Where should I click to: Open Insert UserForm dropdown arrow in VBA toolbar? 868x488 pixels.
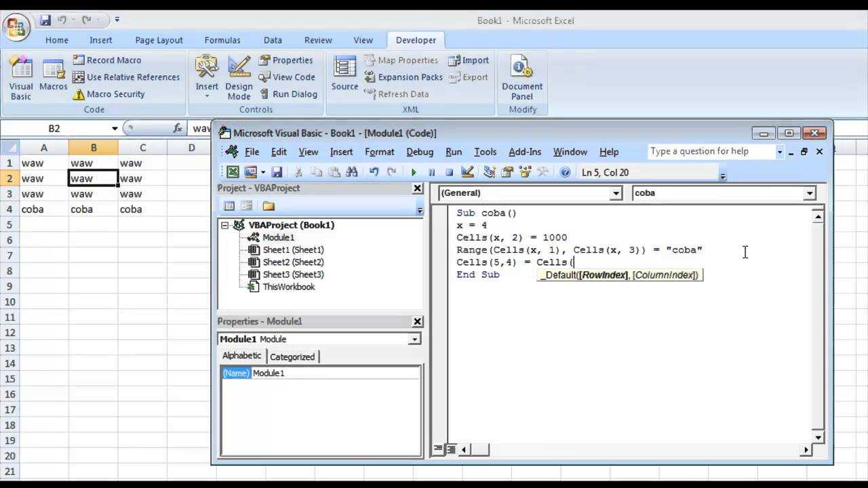pos(262,172)
